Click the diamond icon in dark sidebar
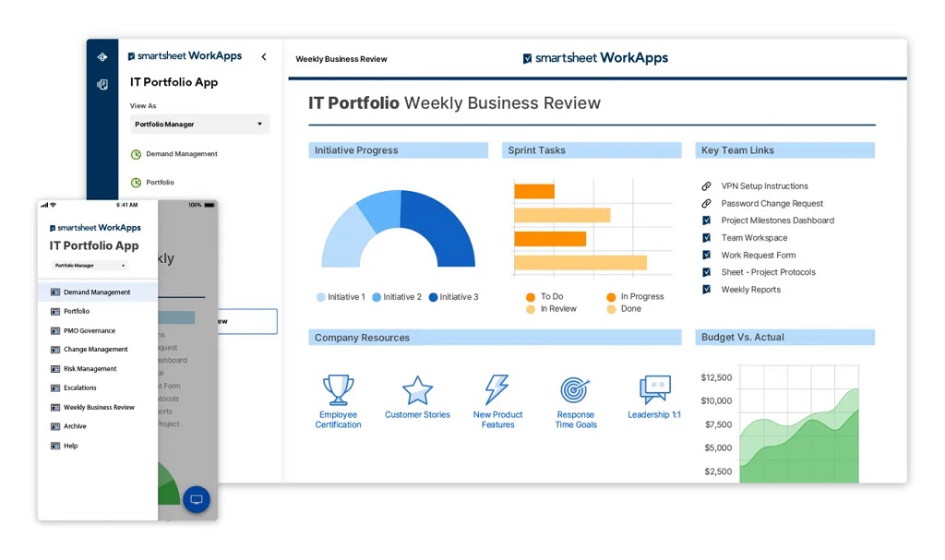Screen dimensions: 945x560 (x=102, y=57)
